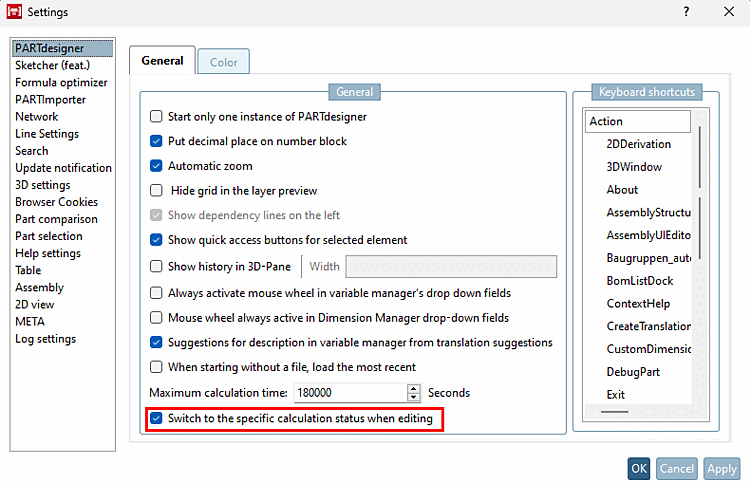The width and height of the screenshot is (750, 483).
Task: Enable When starting without a file option
Action: pyautogui.click(x=156, y=367)
